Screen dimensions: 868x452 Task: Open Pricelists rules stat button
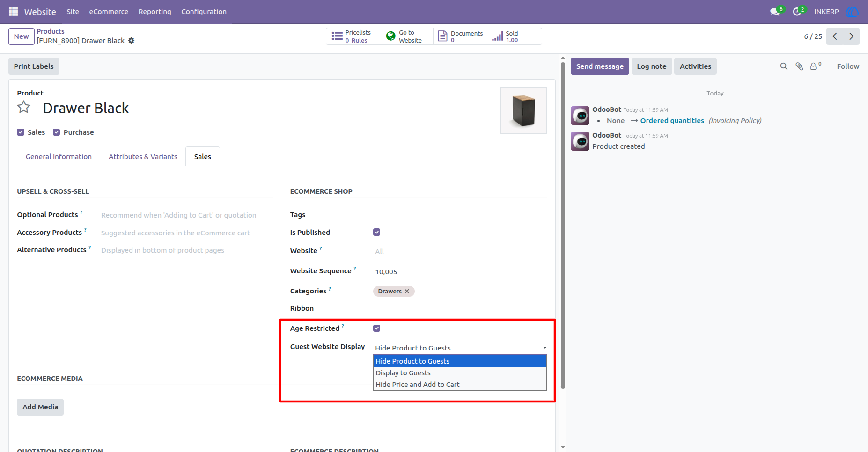pos(353,36)
